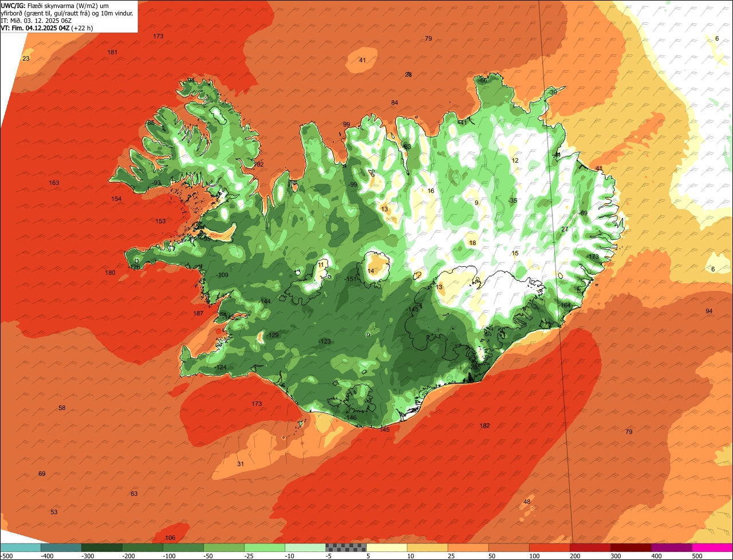This screenshot has height=560, width=733.
Task: Click the value 16 in north Iceland
Action: pyautogui.click(x=431, y=191)
